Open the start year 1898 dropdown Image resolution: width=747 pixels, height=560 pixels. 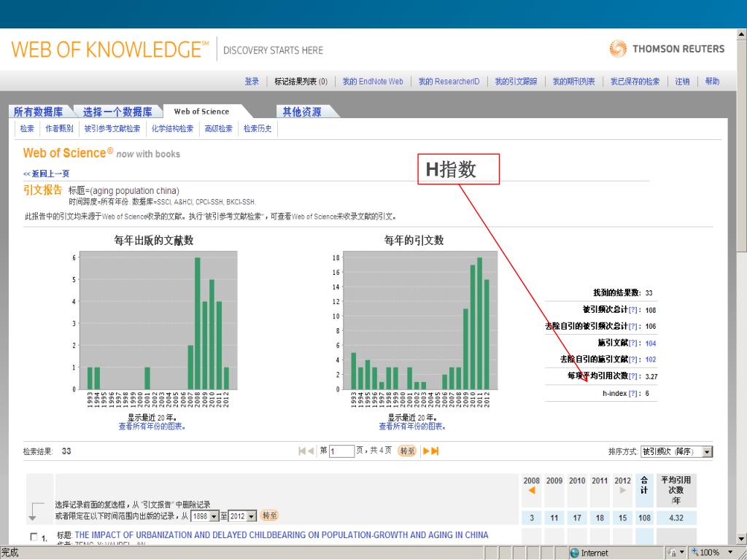(x=213, y=516)
